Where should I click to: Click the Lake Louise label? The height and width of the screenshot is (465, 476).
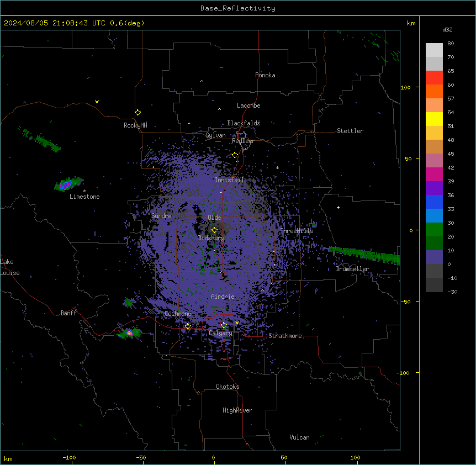(x=10, y=267)
